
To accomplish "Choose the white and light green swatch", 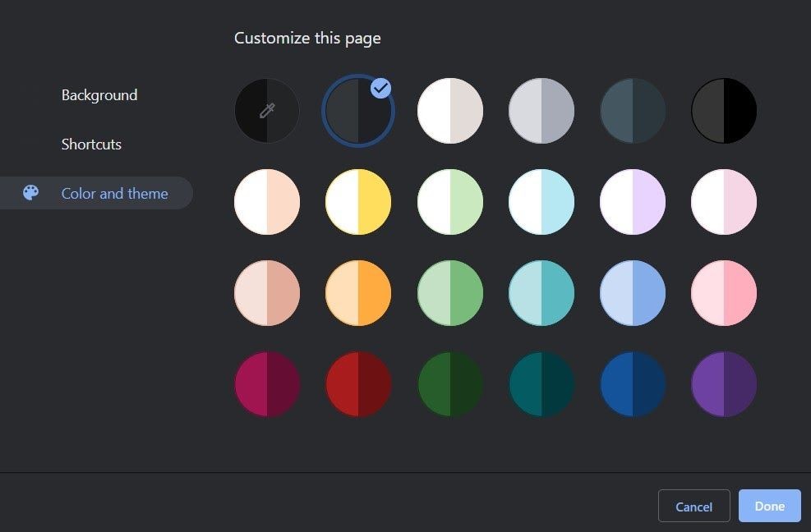I will pyautogui.click(x=450, y=202).
